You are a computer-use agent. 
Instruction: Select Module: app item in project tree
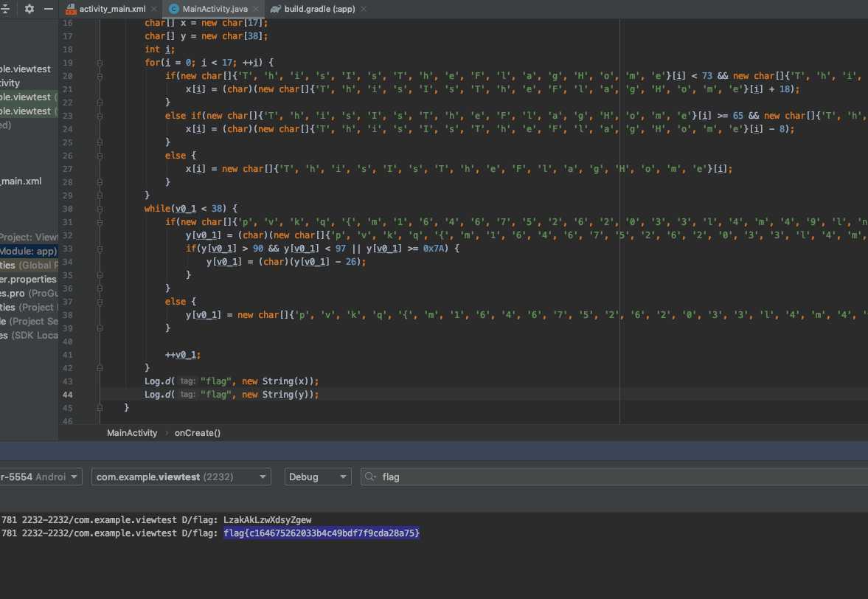(29, 252)
